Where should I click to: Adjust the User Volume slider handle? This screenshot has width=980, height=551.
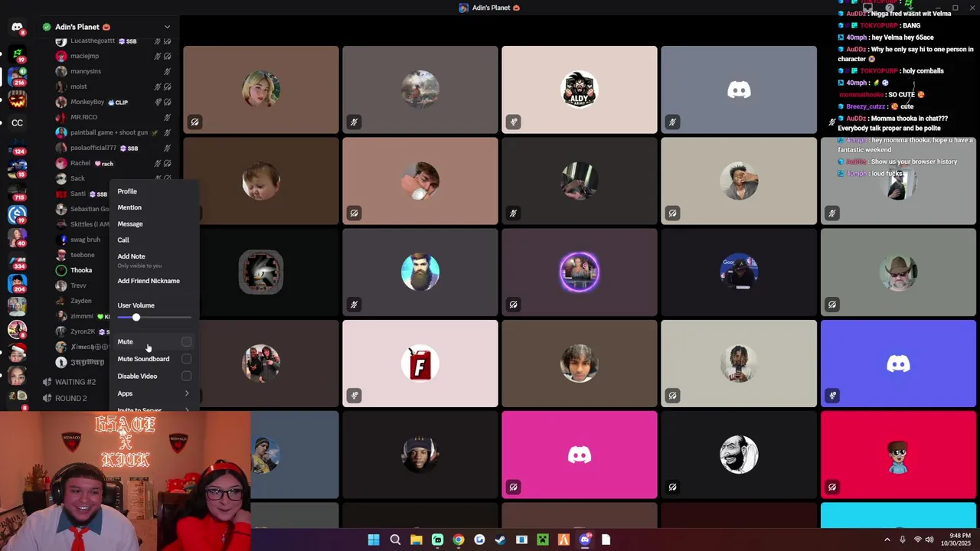point(136,317)
